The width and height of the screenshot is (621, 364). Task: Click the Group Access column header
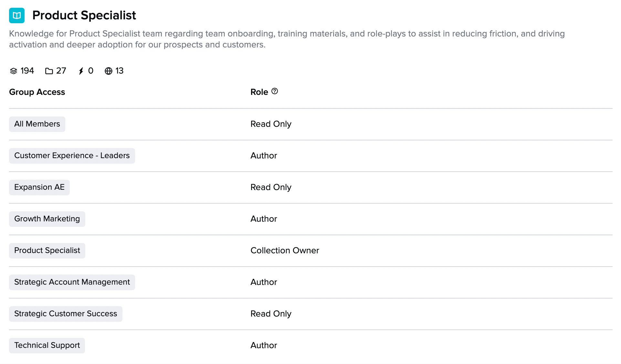click(x=37, y=92)
